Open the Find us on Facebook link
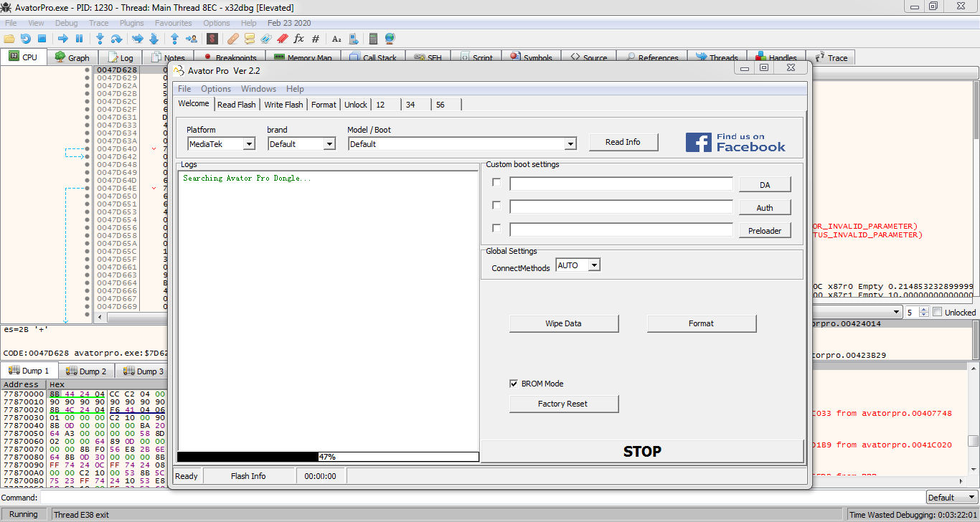Viewport: 980px width, 522px height. pos(735,142)
